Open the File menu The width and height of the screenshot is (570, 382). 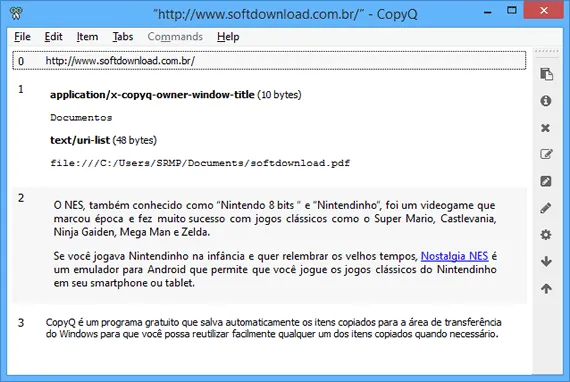(22, 37)
